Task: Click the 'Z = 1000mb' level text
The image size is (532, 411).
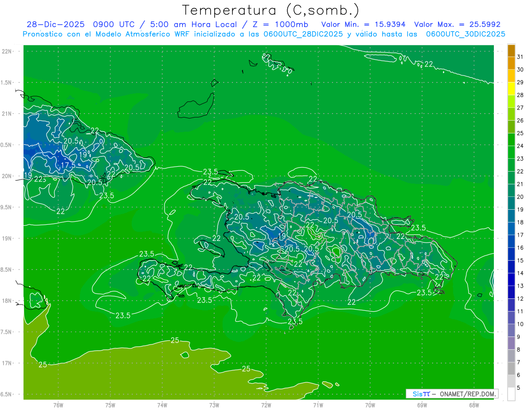Action: coord(281,24)
